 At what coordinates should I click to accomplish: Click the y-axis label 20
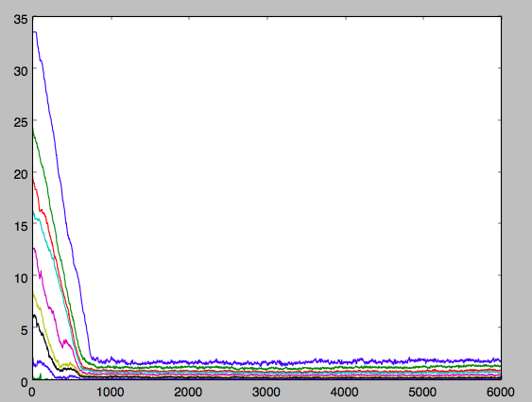(21, 175)
